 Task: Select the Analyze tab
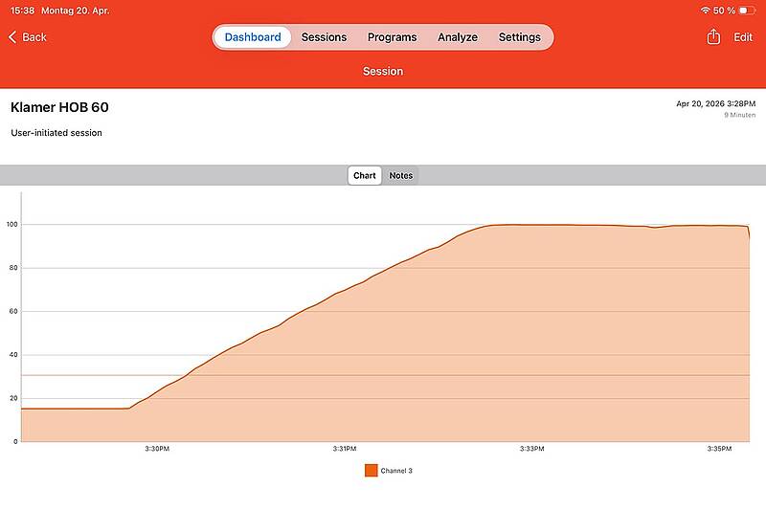tap(457, 37)
